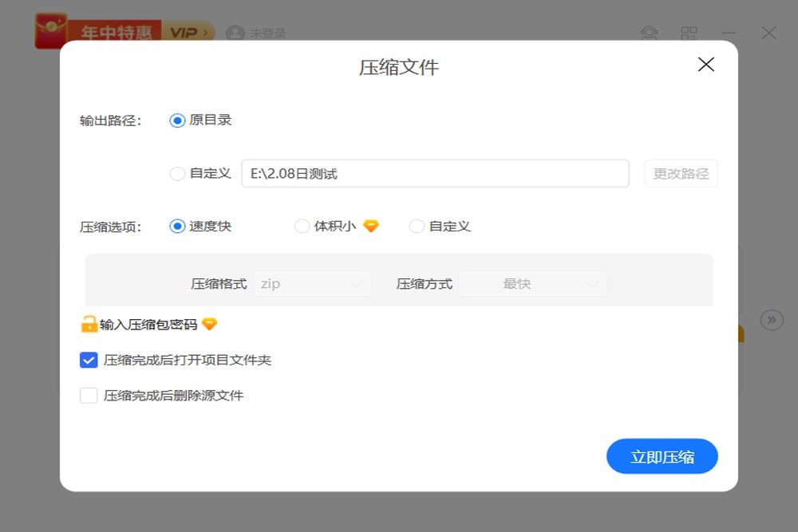This screenshot has height=532, width=798.
Task: Open the VIP badge in the title bar
Action: [188, 33]
